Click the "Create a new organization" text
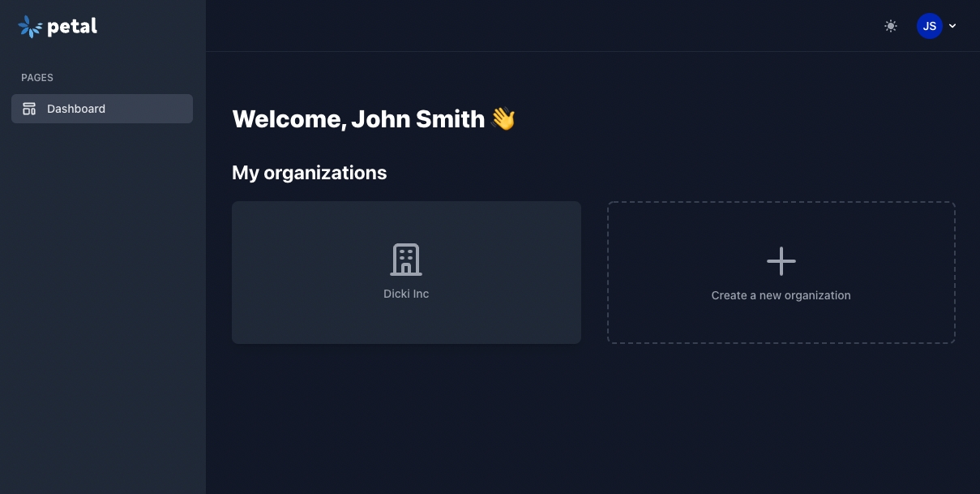980x494 pixels. coord(781,295)
